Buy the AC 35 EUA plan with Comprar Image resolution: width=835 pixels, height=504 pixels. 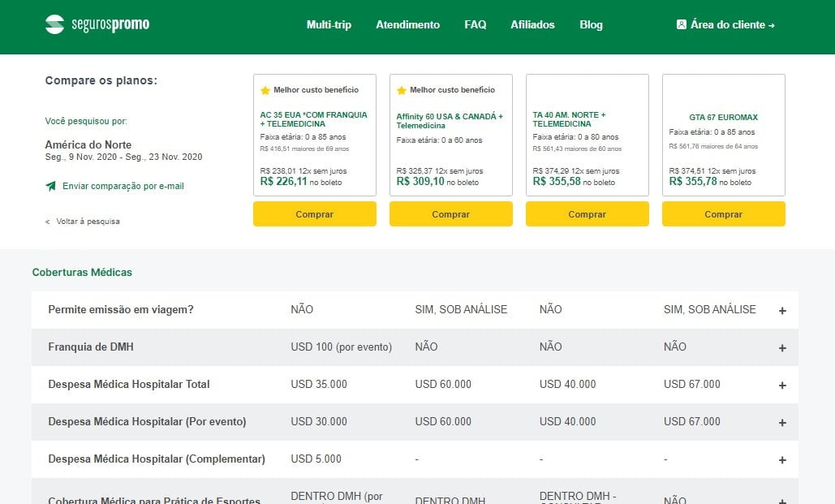(315, 214)
